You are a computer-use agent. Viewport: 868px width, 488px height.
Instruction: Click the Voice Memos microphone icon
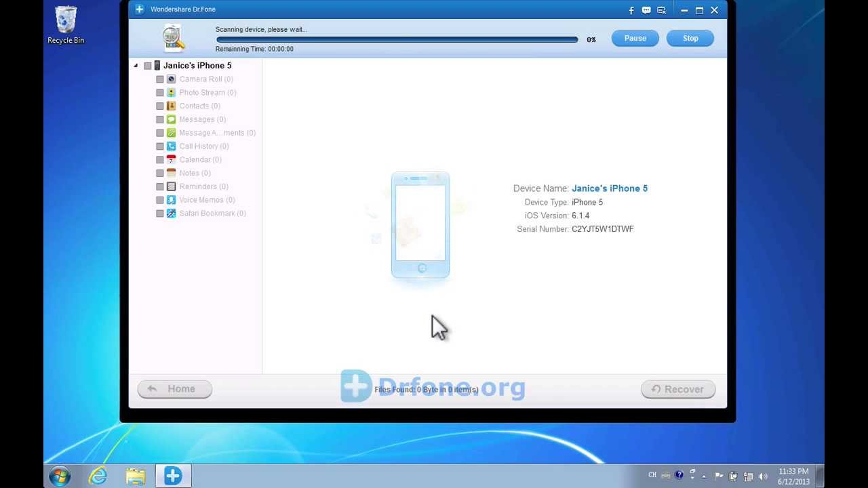coord(171,200)
